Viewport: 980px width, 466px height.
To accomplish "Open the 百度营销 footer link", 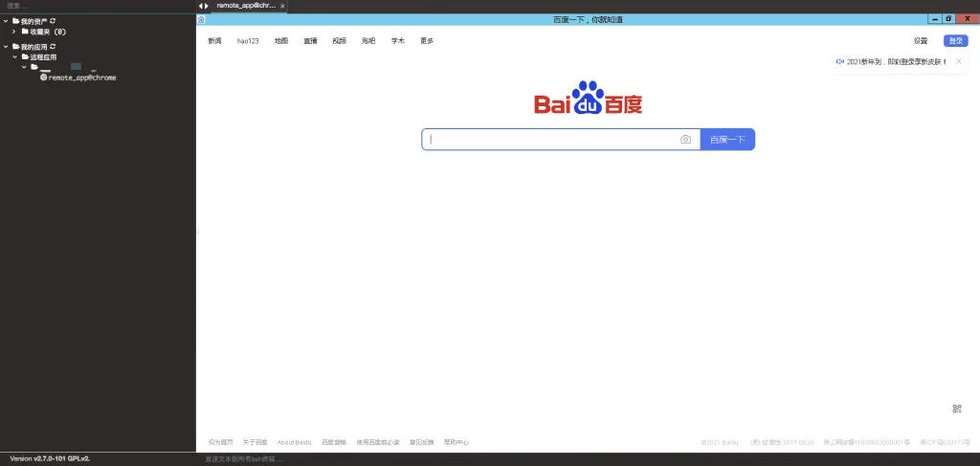I will click(x=334, y=442).
